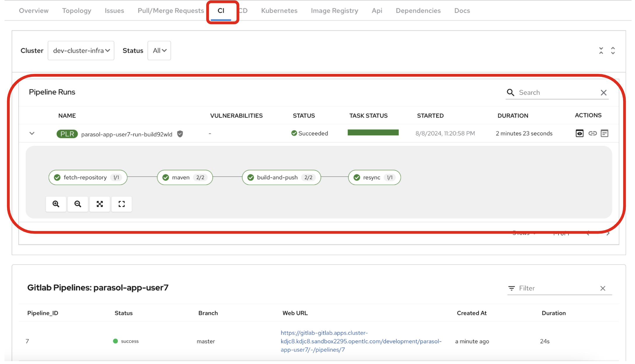Expand all pipeline rows icon
This screenshot has width=635, height=364.
[x=613, y=51]
